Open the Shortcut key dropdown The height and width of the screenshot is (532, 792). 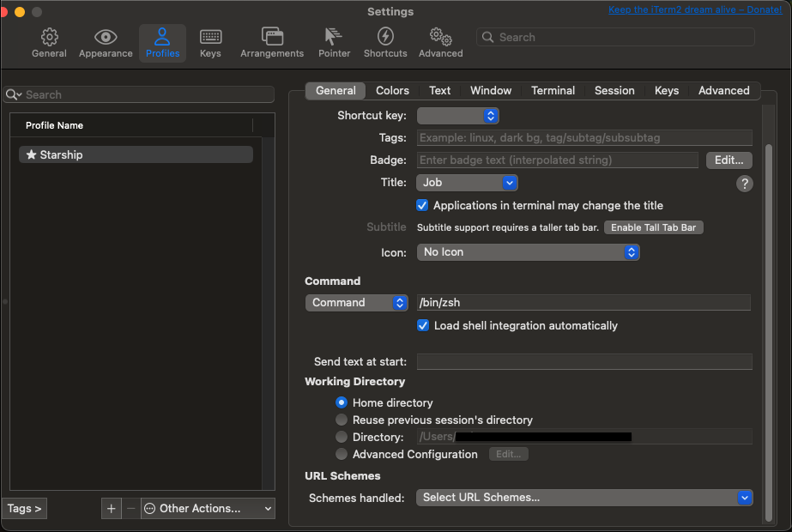[x=457, y=116]
